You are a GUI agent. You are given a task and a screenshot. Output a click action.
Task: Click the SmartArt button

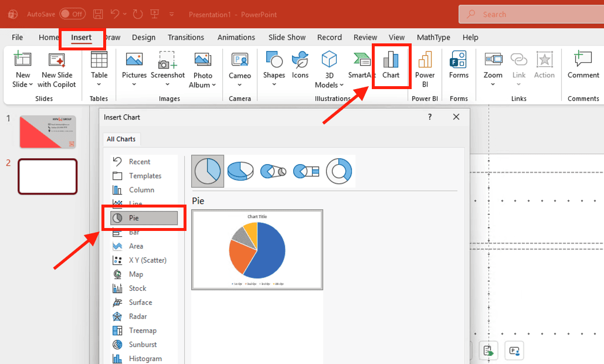pyautogui.click(x=361, y=66)
